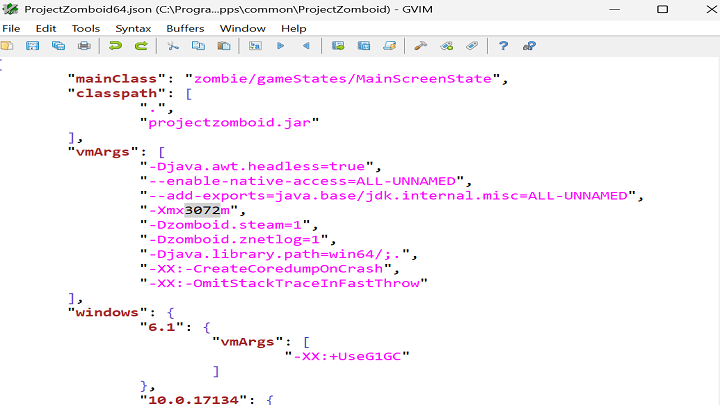
Task: Click the Open file toolbar icon
Action: pos(7,46)
